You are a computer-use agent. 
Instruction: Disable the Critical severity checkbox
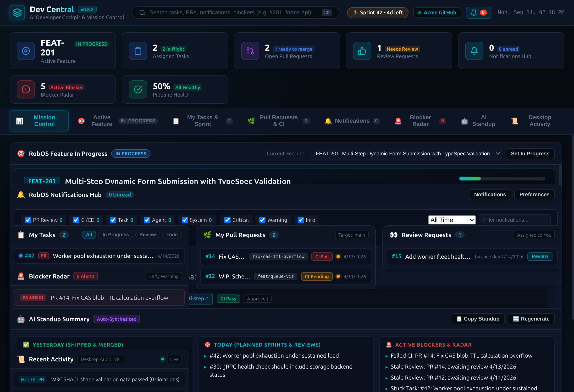tap(227, 220)
